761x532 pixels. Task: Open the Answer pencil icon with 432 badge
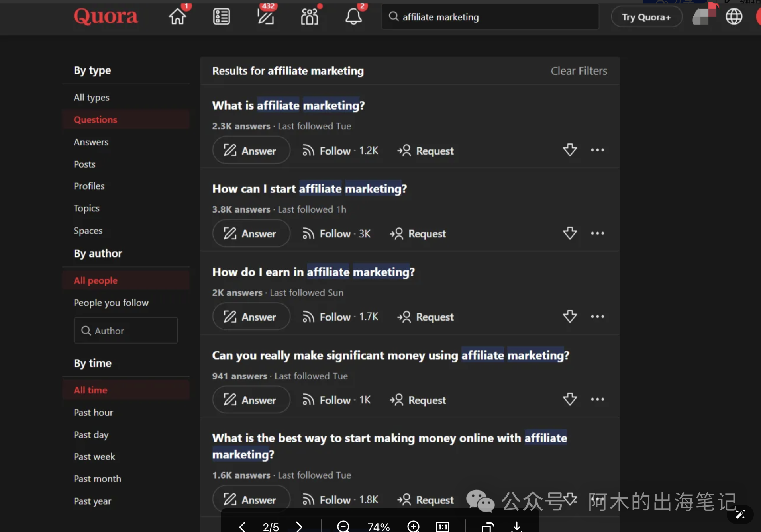tap(265, 17)
